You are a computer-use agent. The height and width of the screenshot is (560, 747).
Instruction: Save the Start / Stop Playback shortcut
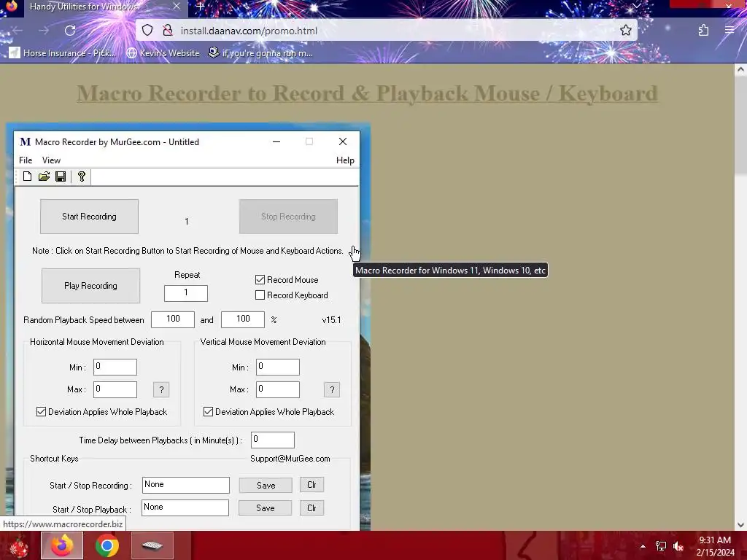pyautogui.click(x=266, y=508)
